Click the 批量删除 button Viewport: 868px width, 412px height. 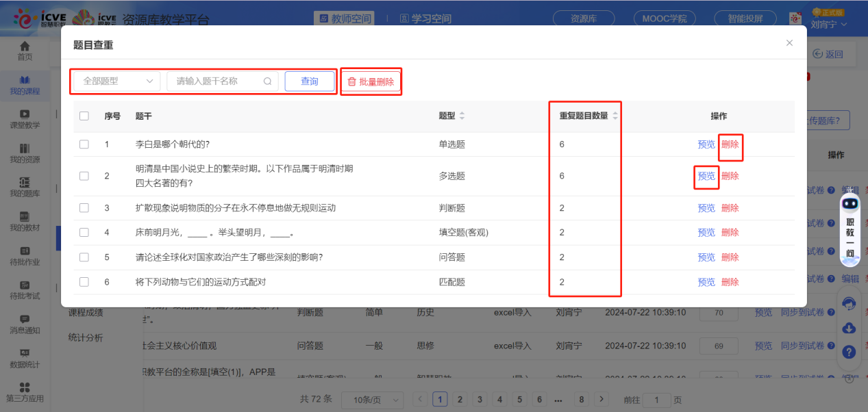click(371, 81)
